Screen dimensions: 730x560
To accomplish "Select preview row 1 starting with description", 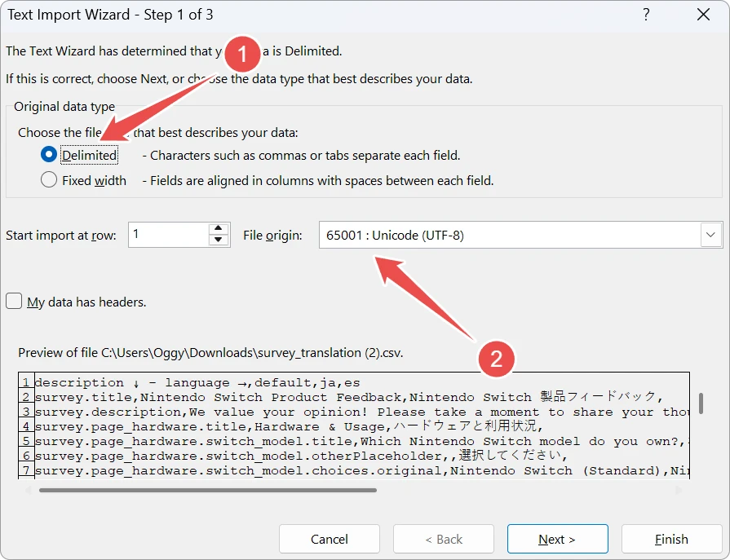I will [196, 382].
